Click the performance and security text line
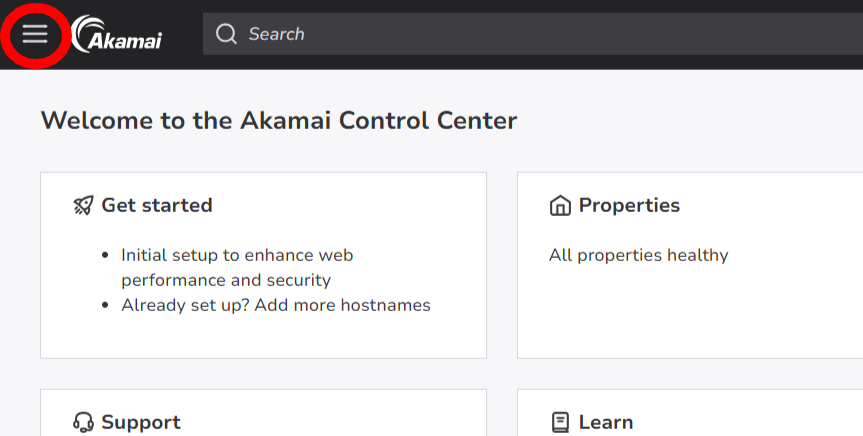 pos(226,280)
